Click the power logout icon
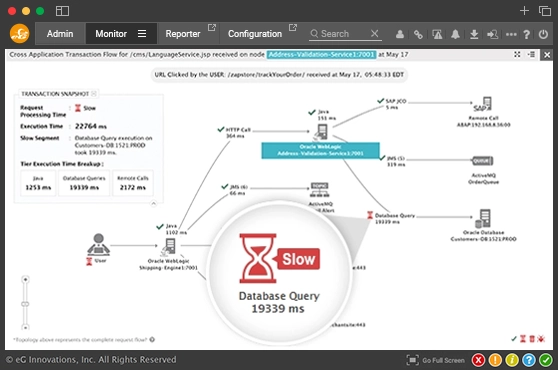This screenshot has width=558, height=370. tap(543, 34)
